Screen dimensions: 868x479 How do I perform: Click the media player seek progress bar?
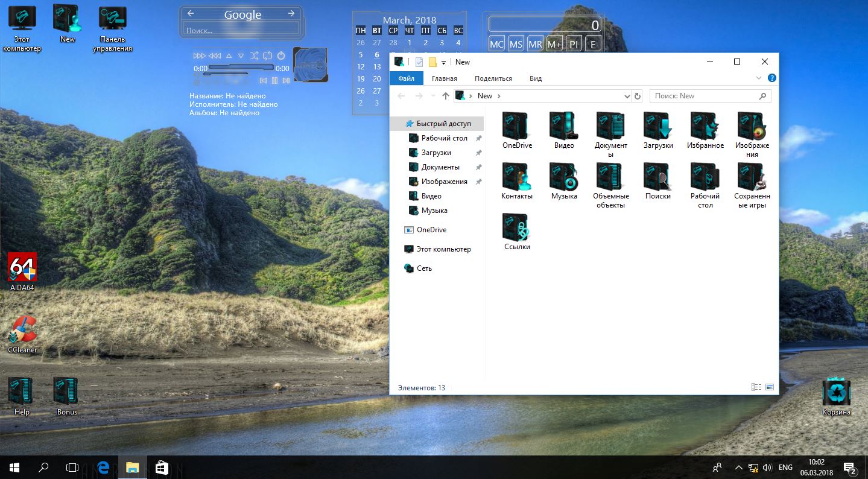[241, 68]
